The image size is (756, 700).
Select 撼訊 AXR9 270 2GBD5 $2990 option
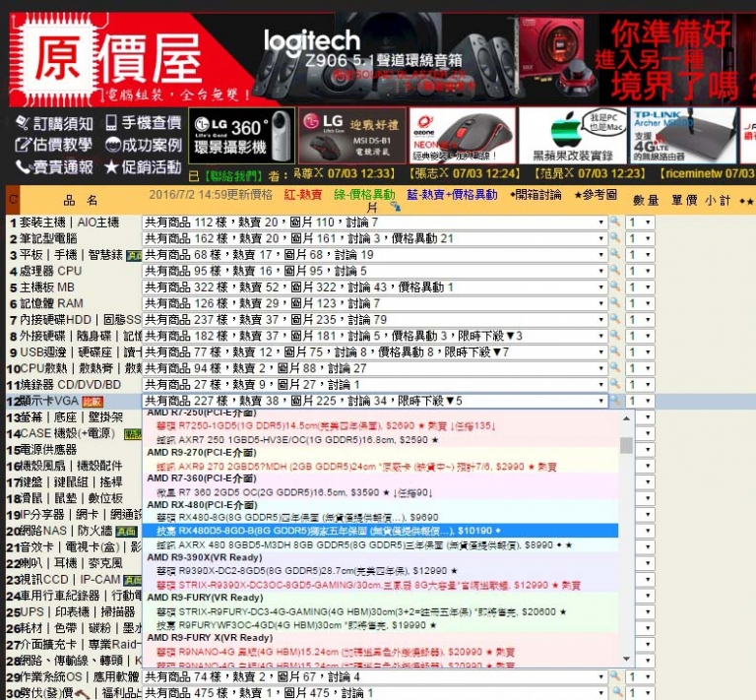[x=380, y=467]
